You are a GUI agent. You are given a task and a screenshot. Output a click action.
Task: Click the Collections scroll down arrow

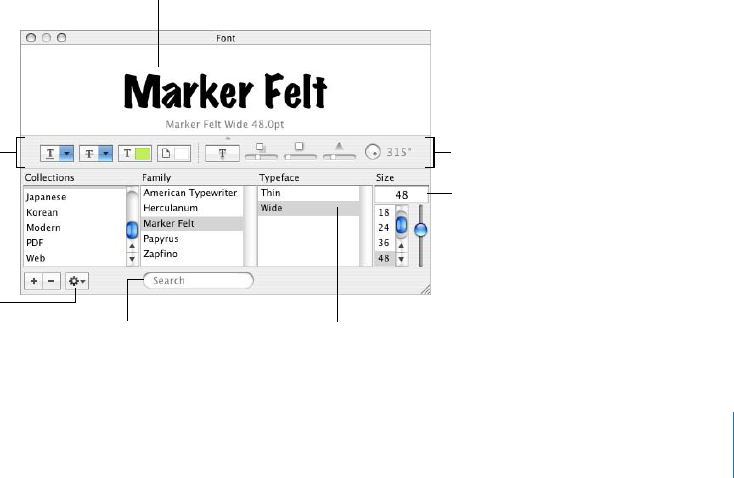click(x=132, y=259)
